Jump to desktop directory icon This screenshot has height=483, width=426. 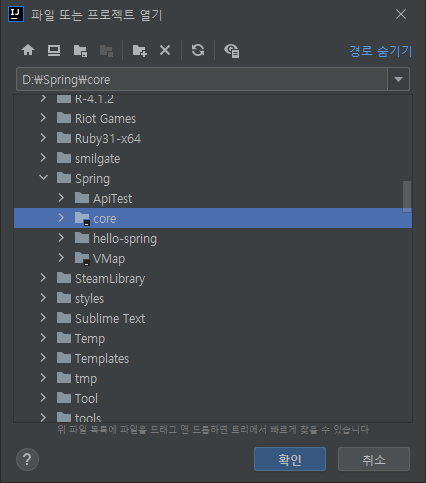(54, 50)
